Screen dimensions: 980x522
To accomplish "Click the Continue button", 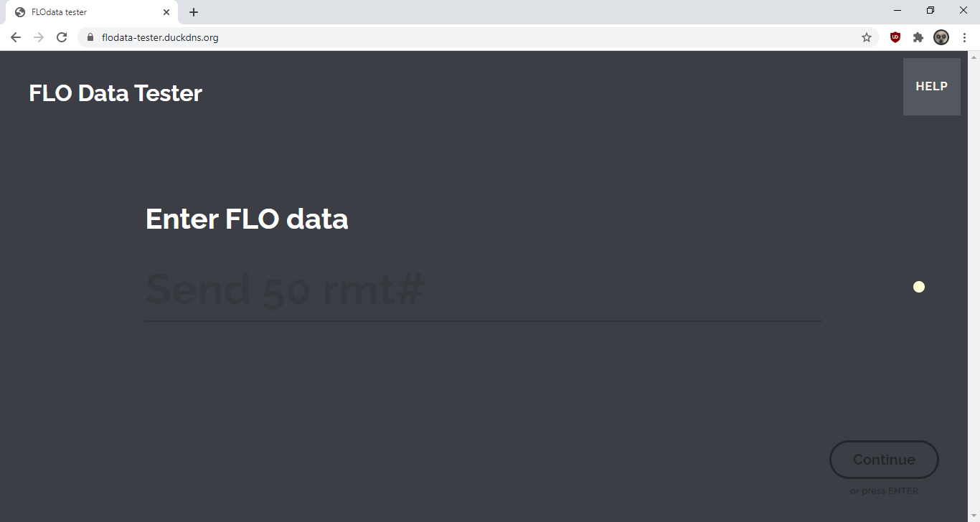I will point(884,460).
